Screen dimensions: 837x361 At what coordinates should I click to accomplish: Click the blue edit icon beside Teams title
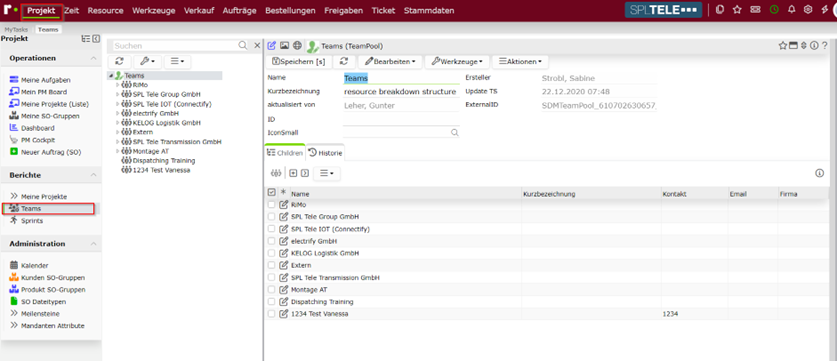(271, 45)
